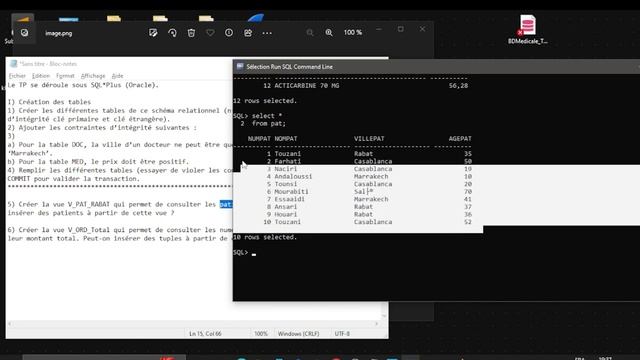Open the share icon in Photos toolbar
Screen dimensions: 640x360
[248, 33]
